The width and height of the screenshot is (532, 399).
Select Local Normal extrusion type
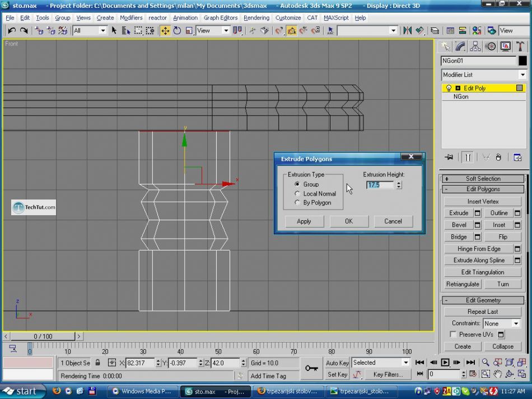297,193
